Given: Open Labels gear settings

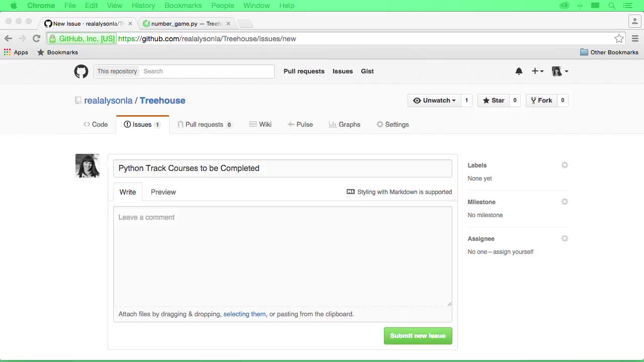Looking at the screenshot, I should click(565, 165).
